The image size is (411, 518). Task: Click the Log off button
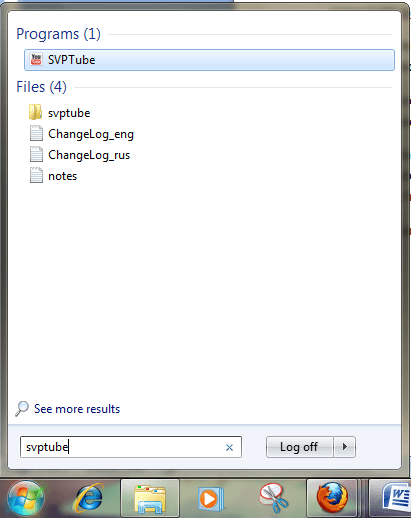300,447
